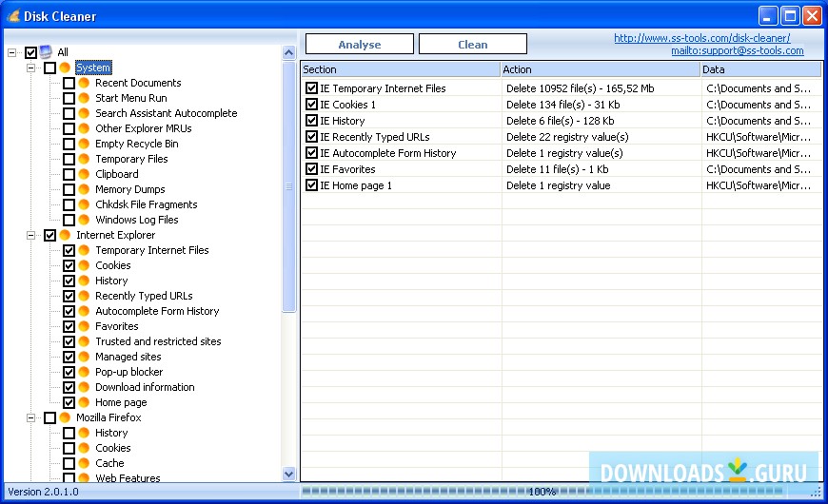Image resolution: width=828 pixels, height=504 pixels.
Task: Click the orange icon beside Search Assistant Autocomplete
Action: click(84, 113)
